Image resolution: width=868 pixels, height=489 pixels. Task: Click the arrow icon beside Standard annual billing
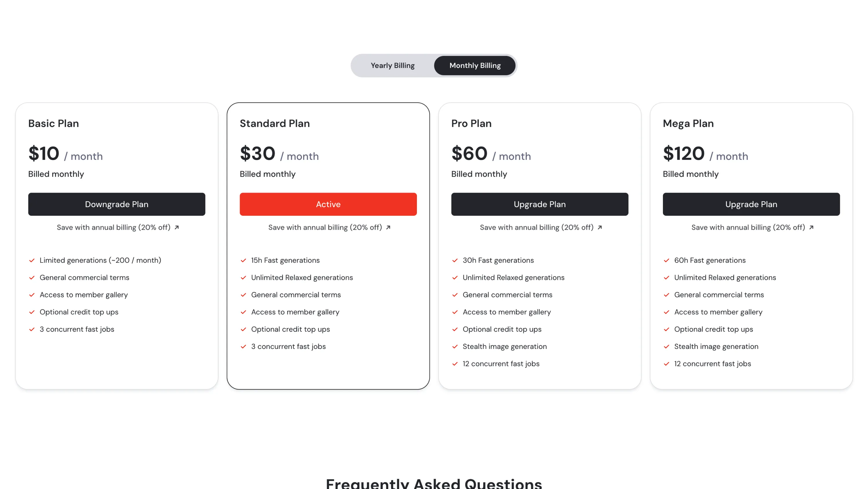(x=388, y=228)
